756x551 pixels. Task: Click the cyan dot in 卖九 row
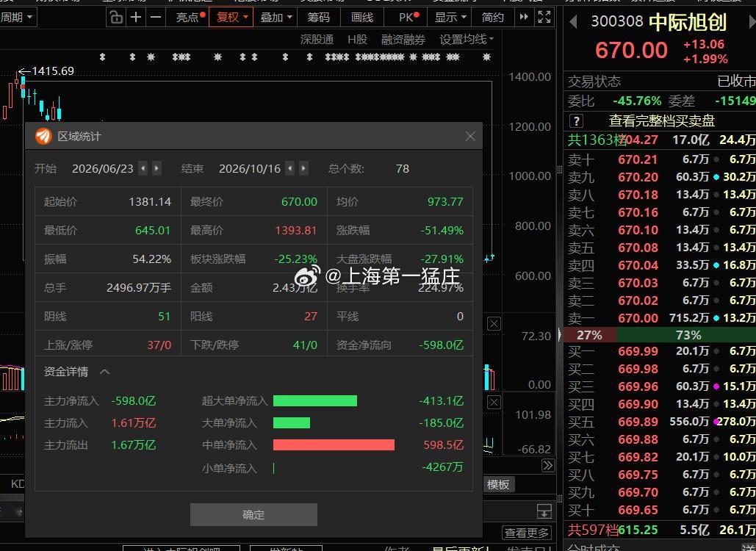click(716, 177)
